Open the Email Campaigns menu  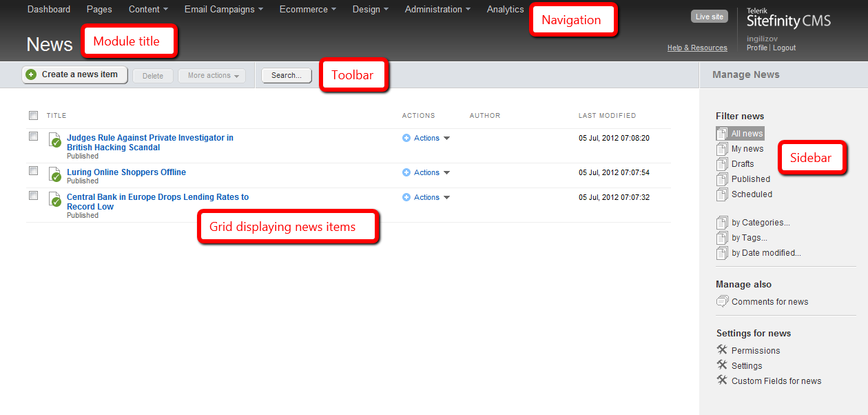click(223, 10)
